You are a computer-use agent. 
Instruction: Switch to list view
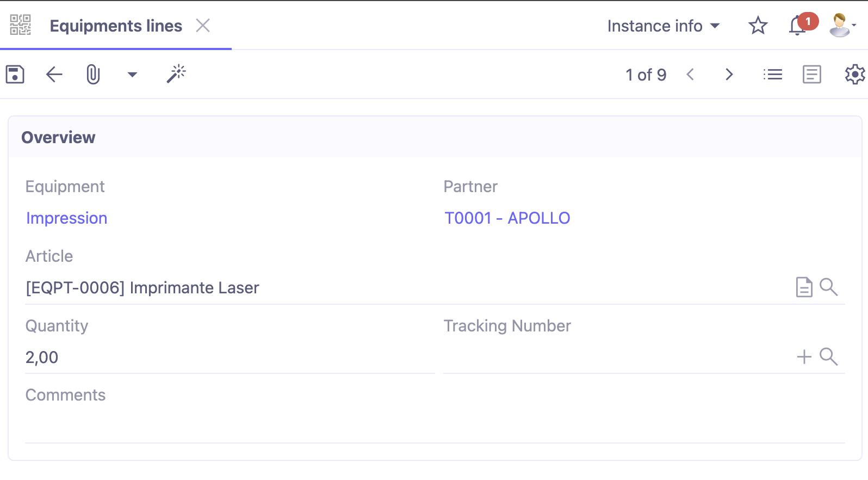(x=773, y=74)
